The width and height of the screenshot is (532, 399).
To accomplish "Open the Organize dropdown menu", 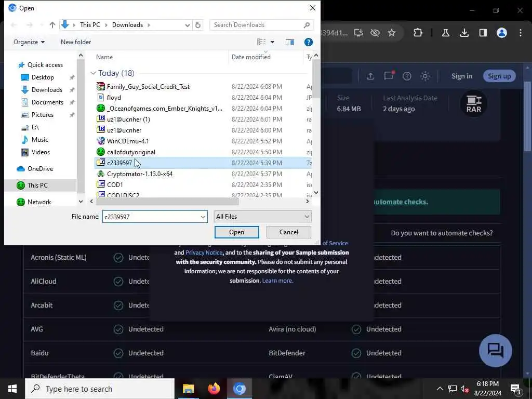I will coord(29,42).
